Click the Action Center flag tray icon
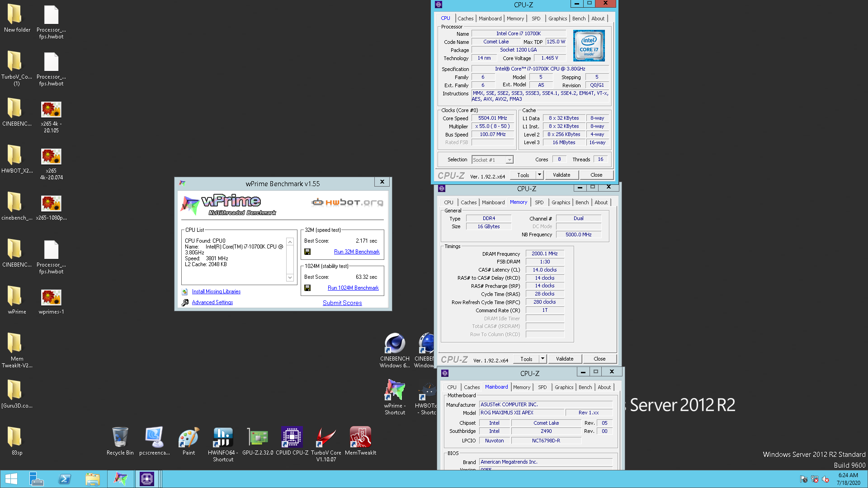The width and height of the screenshot is (868, 488). pyautogui.click(x=803, y=479)
